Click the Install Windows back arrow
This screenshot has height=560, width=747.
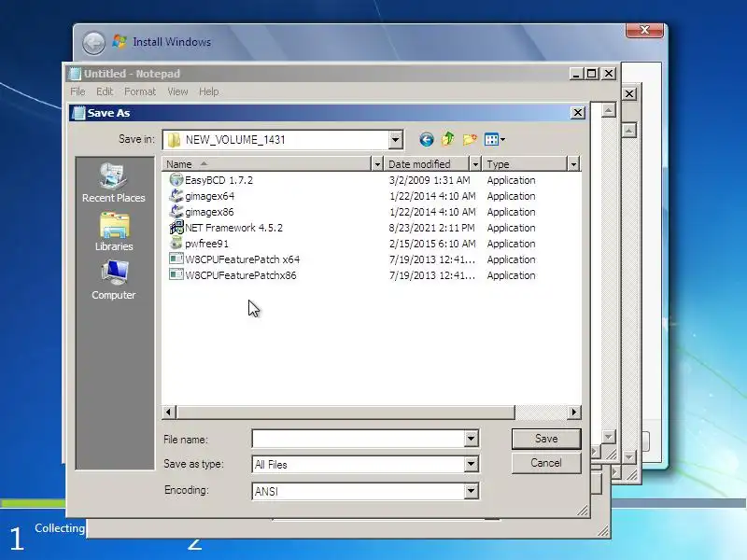point(94,43)
